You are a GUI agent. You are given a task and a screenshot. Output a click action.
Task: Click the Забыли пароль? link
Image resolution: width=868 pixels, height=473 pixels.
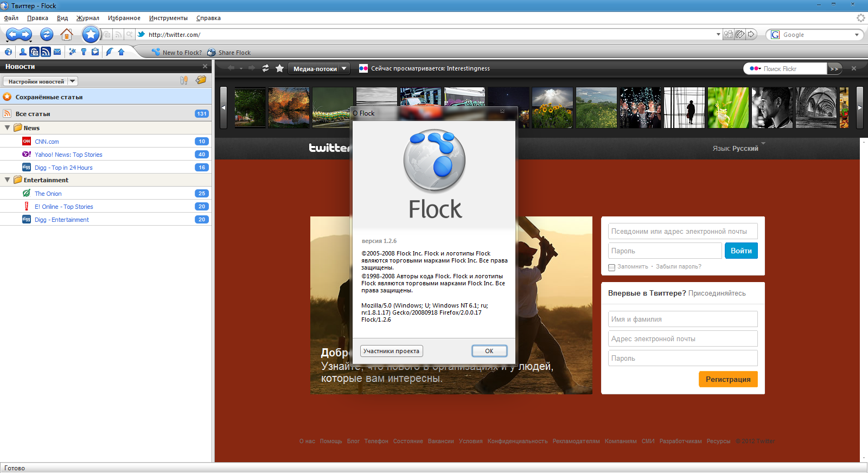tap(678, 266)
